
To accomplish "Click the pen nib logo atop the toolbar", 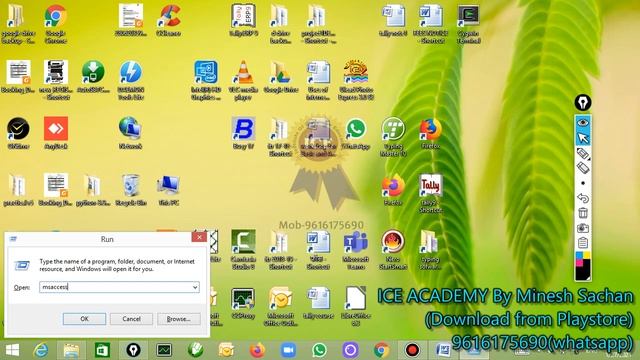I will (583, 102).
